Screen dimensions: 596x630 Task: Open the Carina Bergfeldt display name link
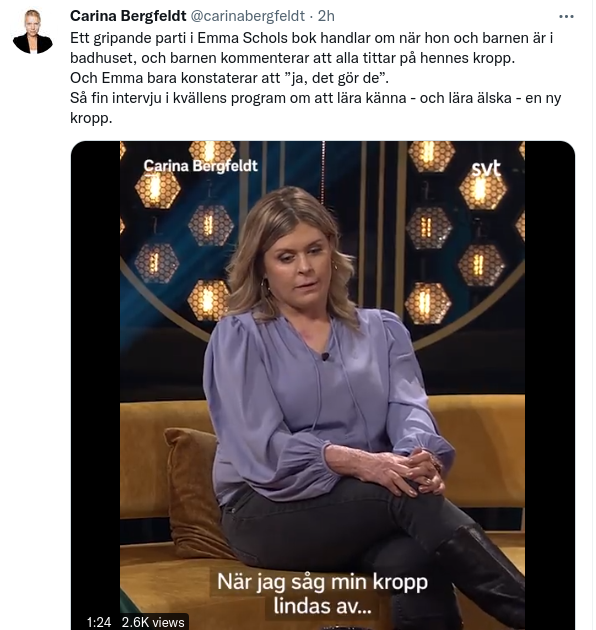click(x=128, y=16)
